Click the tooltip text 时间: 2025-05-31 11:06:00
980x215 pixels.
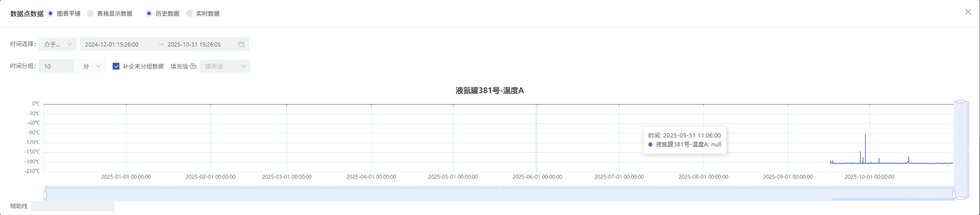pos(684,135)
